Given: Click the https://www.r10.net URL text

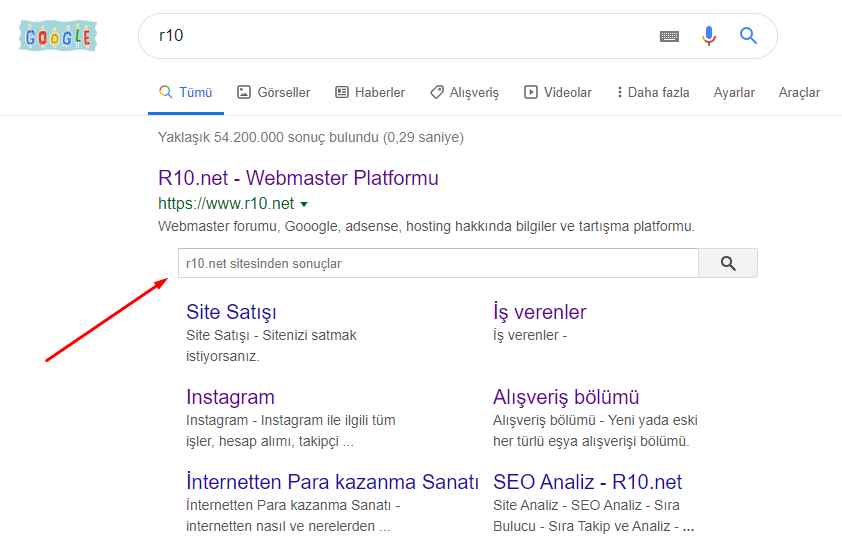Looking at the screenshot, I should tap(226, 204).
